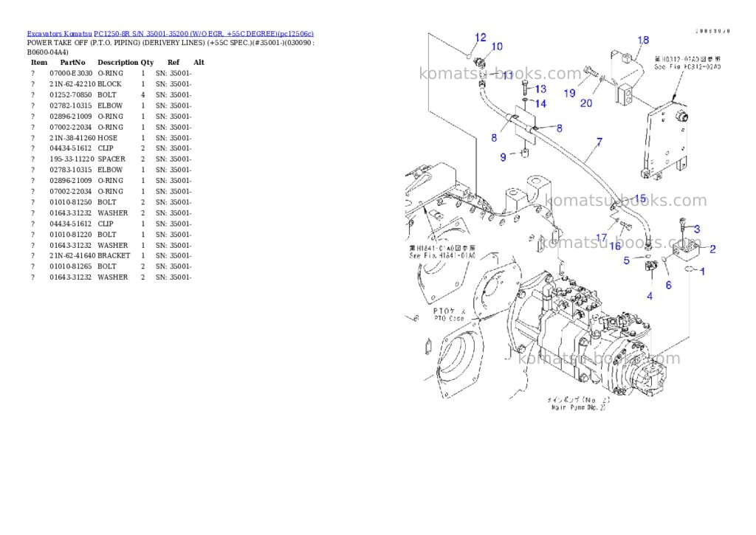Click callout number 6 on the diagram

coord(669,286)
